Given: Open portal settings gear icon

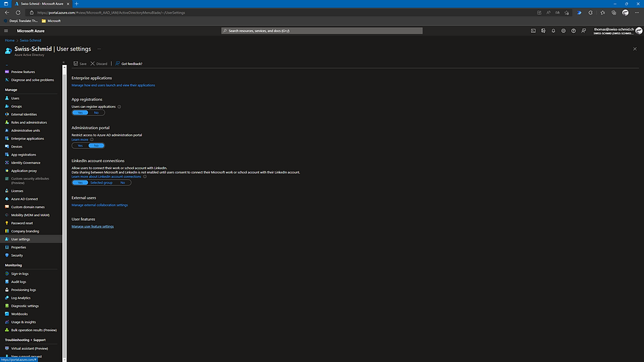Looking at the screenshot, I should click(564, 31).
